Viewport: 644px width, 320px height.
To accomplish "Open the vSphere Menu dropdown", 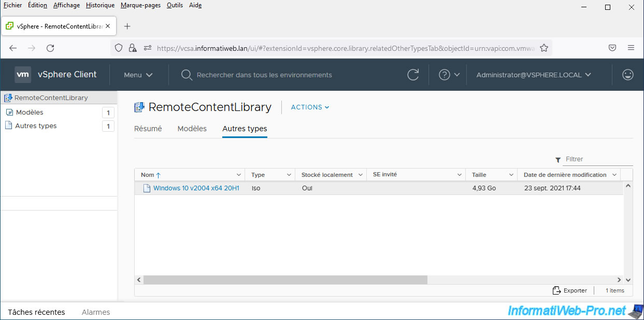I will [138, 75].
